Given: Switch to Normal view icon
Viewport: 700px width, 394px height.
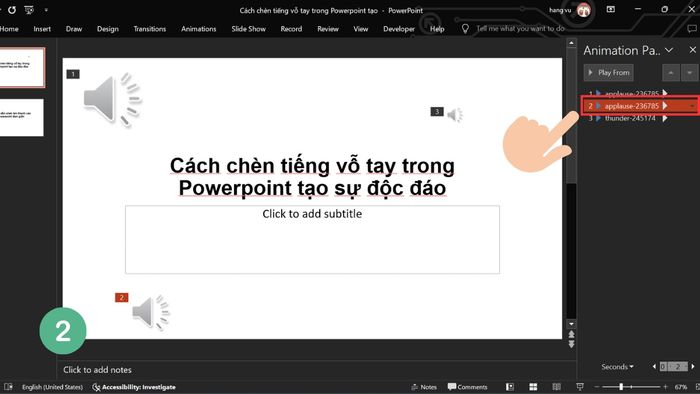Looking at the screenshot, I should (510, 387).
